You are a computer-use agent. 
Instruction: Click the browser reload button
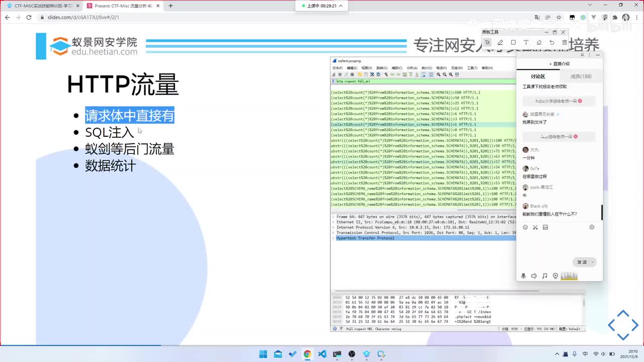point(29,17)
